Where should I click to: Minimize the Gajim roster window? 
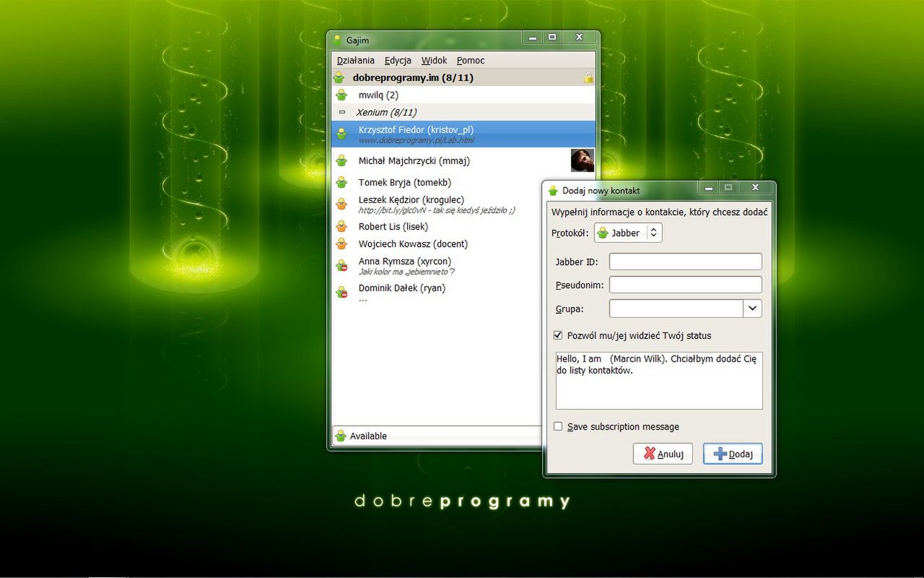coord(533,38)
